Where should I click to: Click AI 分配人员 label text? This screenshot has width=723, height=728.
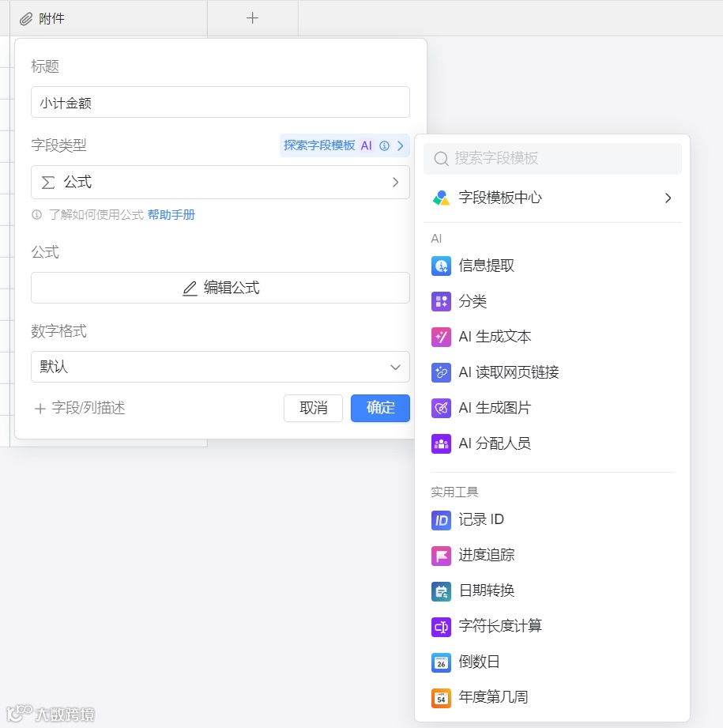click(x=495, y=443)
